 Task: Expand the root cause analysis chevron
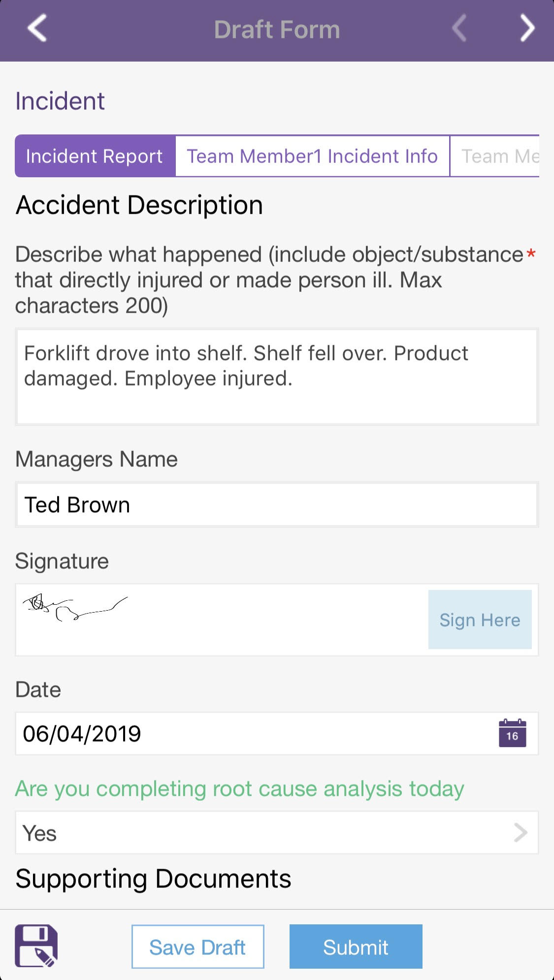point(521,833)
